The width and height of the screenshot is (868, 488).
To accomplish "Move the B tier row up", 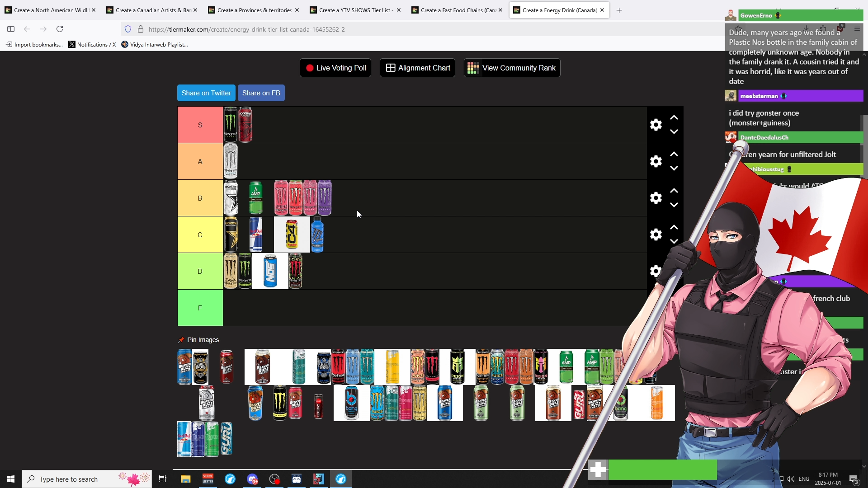I will pos(674,191).
